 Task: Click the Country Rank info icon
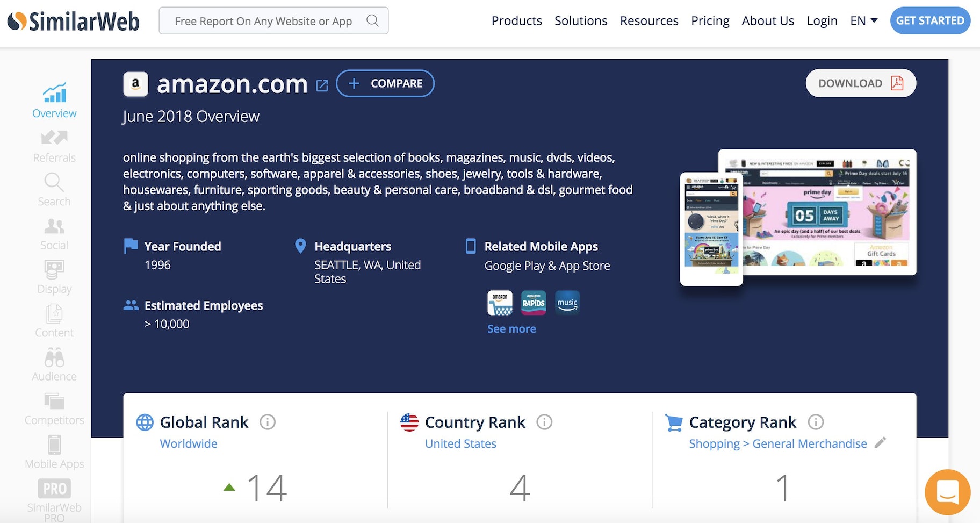(x=544, y=422)
